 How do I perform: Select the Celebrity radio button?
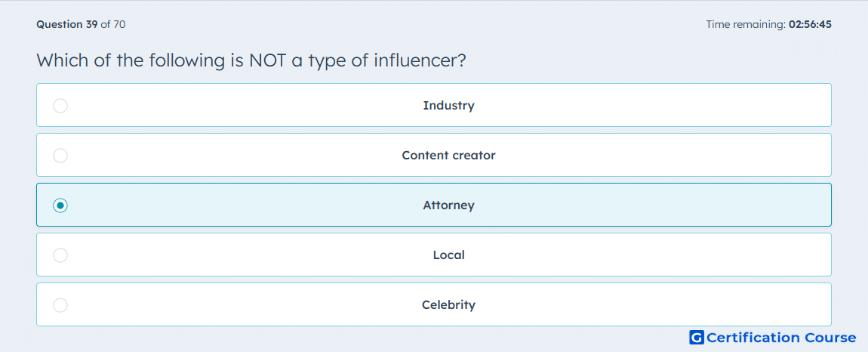(x=60, y=305)
